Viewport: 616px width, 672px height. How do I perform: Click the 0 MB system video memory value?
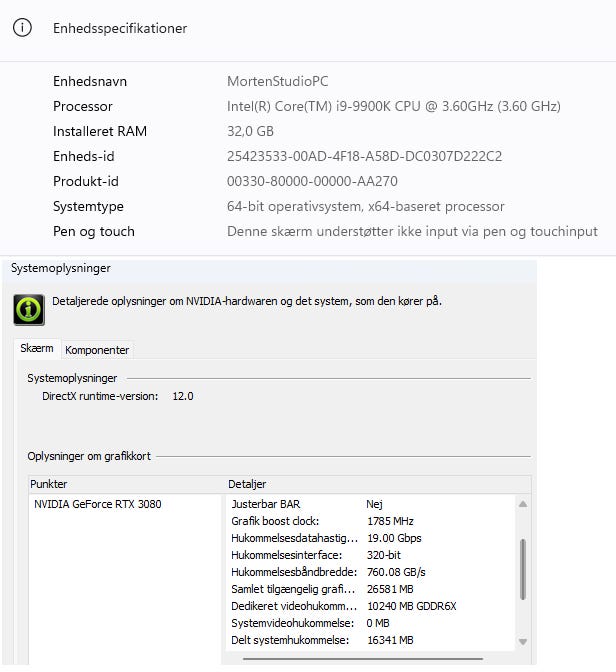coord(378,623)
